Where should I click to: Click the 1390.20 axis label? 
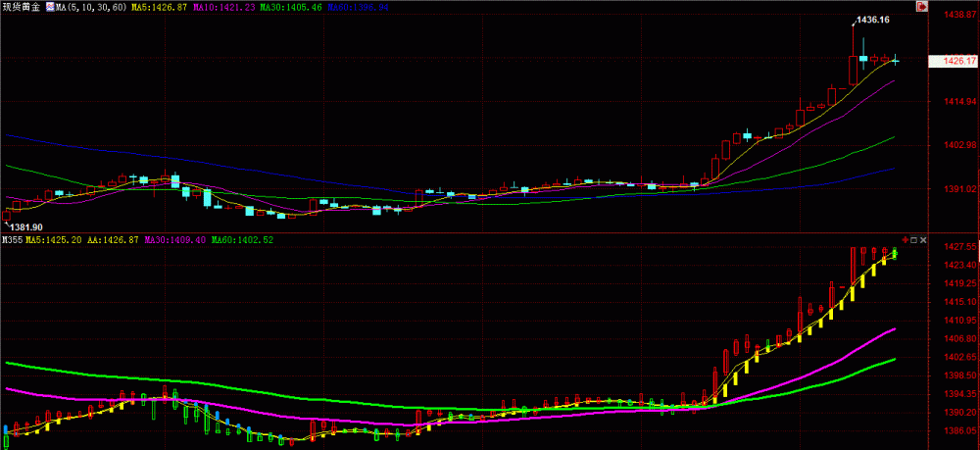pyautogui.click(x=960, y=413)
